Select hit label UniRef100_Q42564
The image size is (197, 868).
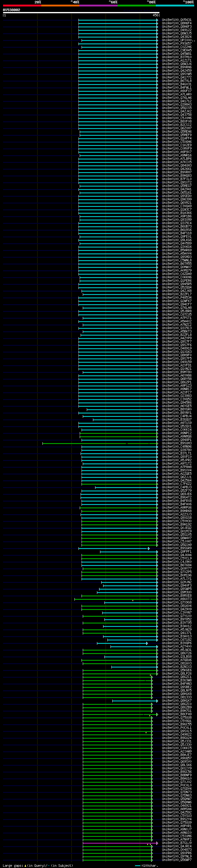pos(176,481)
